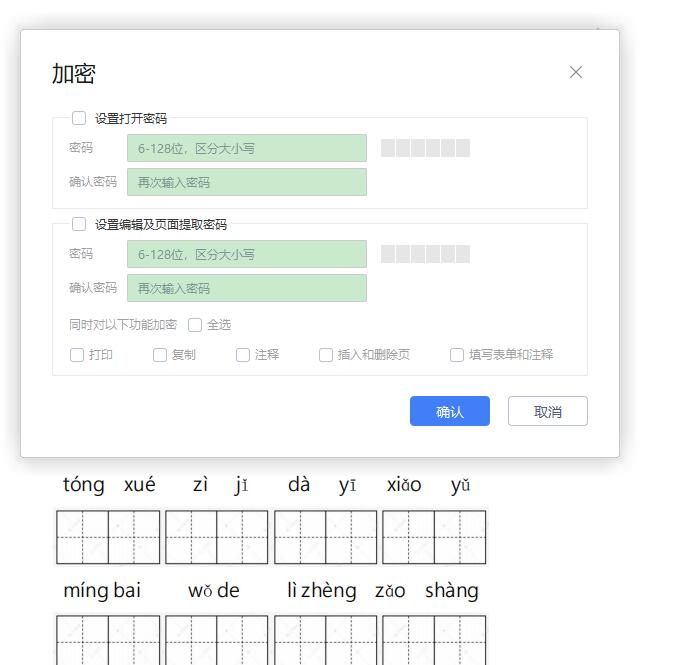Viewport: 679px width, 665px height.
Task: Close the 加密 dialog with the X
Action: pyautogui.click(x=576, y=72)
